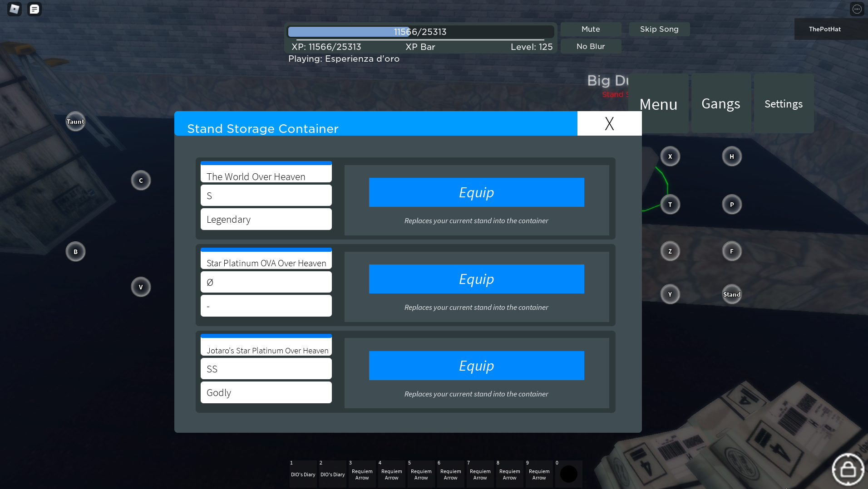The width and height of the screenshot is (868, 489).
Task: Click the Playing: Esperienza d'oro label
Action: (x=344, y=59)
